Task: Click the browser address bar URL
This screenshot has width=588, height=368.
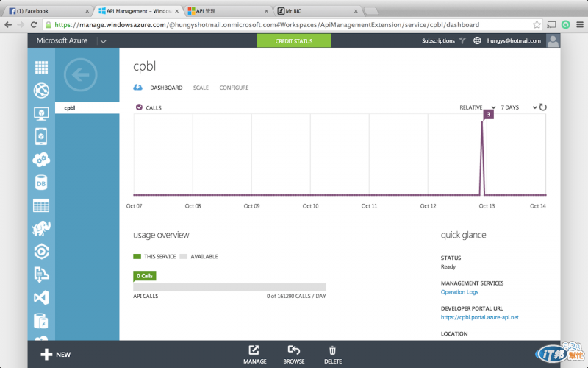Action: click(267, 25)
